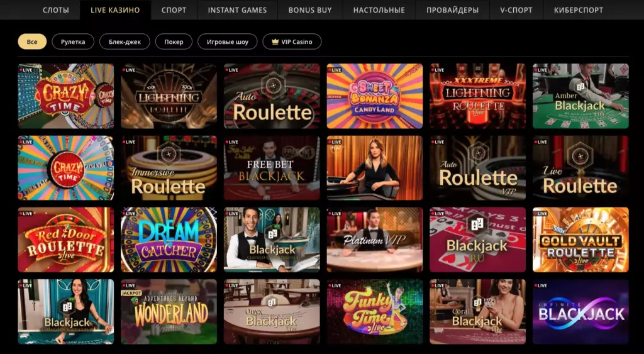Click the VIP Casino crown filter

[x=292, y=41]
